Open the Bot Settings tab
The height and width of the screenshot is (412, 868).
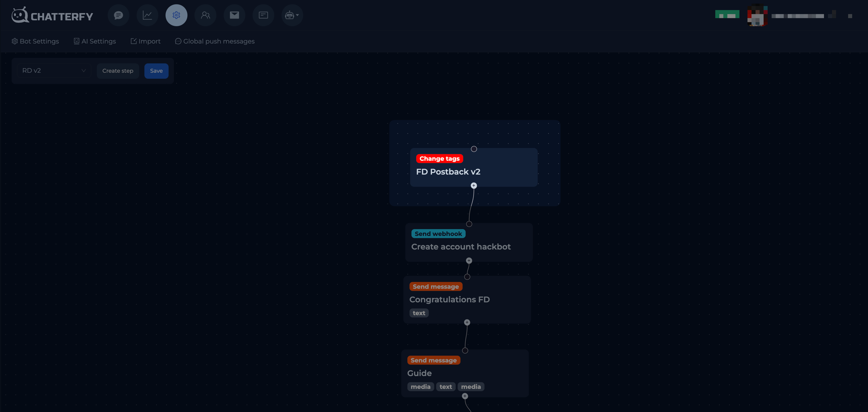point(35,41)
